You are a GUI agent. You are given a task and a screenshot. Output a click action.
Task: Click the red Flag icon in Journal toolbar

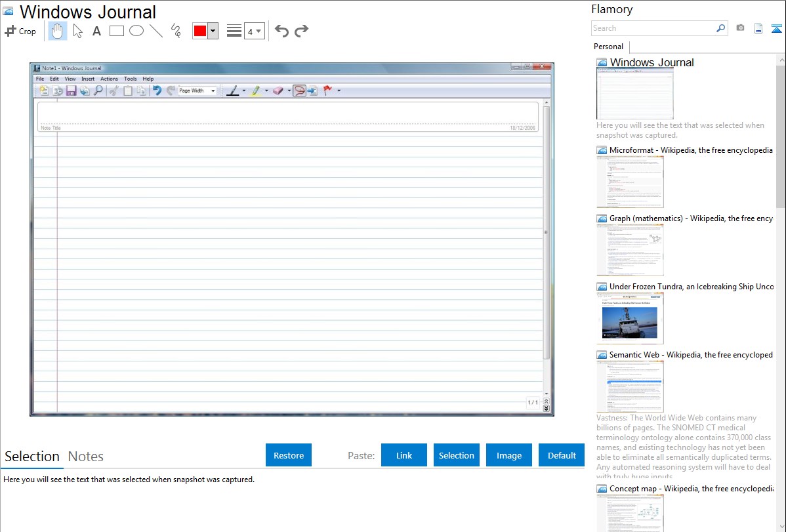(x=328, y=91)
